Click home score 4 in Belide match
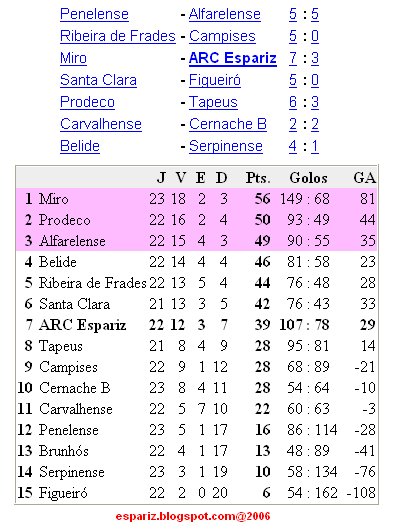Viewport: 397px width, 529px height. (x=293, y=146)
